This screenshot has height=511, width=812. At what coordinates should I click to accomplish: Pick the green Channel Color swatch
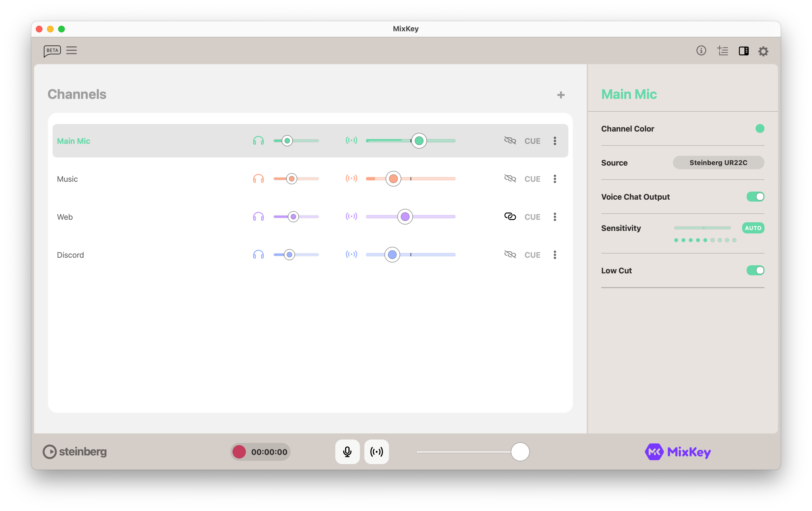pyautogui.click(x=760, y=129)
